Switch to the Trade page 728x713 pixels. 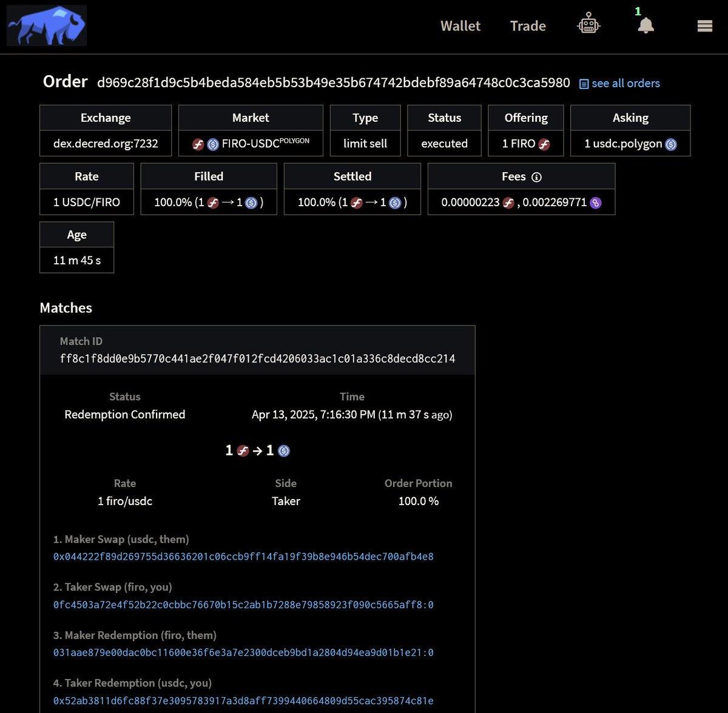(x=527, y=25)
